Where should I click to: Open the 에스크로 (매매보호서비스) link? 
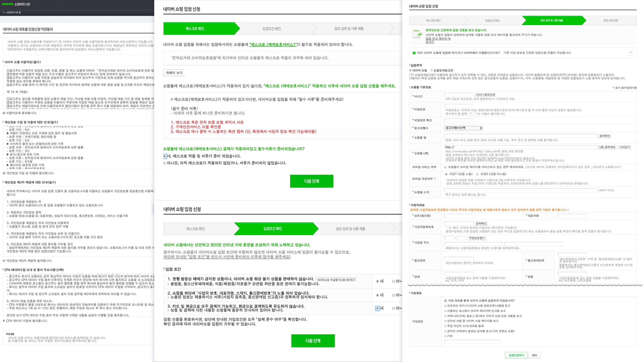(x=272, y=44)
